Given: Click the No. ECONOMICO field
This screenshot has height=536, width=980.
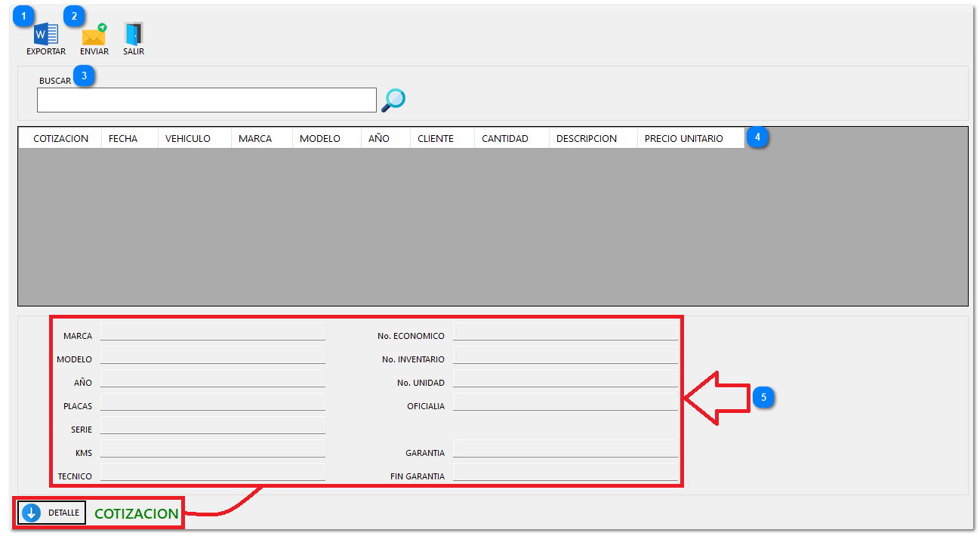Looking at the screenshot, I should pos(566,331).
